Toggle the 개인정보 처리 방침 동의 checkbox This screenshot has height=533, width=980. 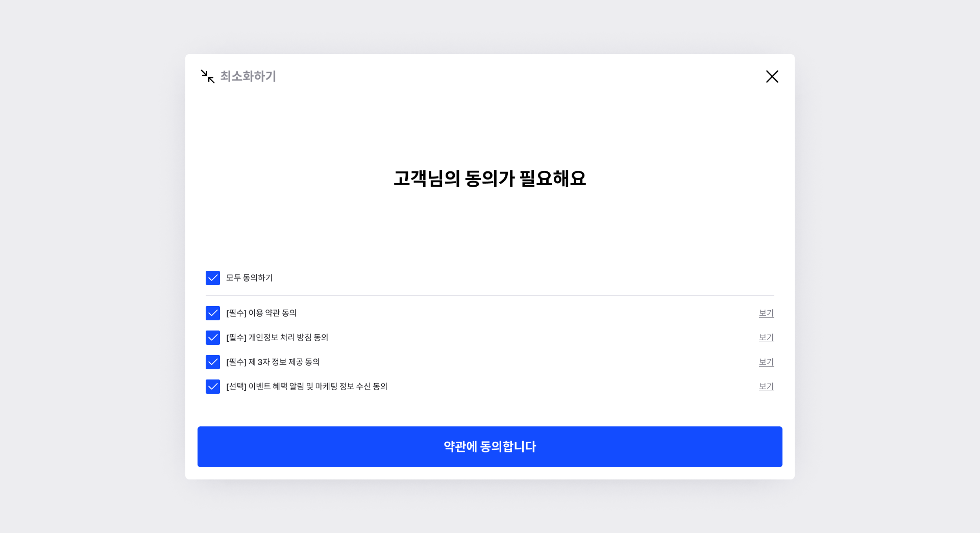pos(213,338)
